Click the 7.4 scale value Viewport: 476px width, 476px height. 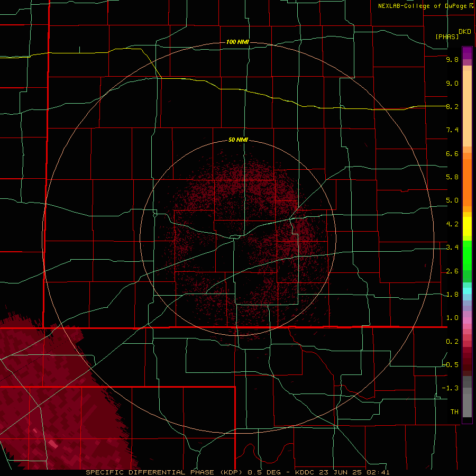(x=452, y=130)
